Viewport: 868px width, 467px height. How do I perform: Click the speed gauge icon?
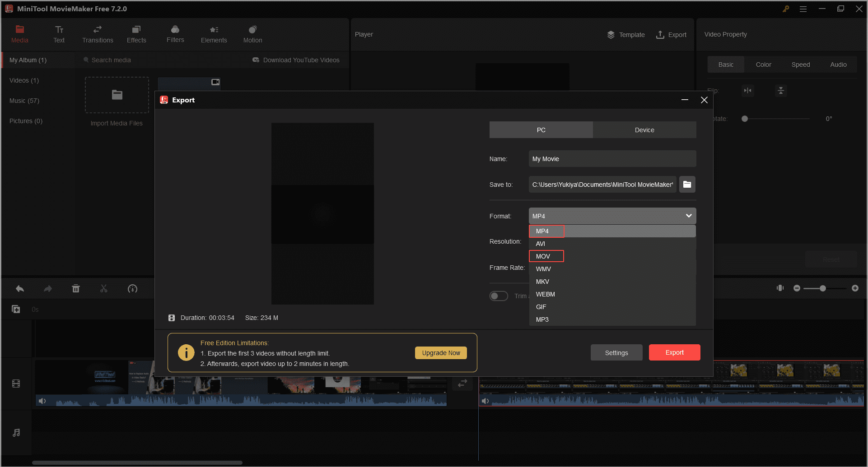coord(132,289)
